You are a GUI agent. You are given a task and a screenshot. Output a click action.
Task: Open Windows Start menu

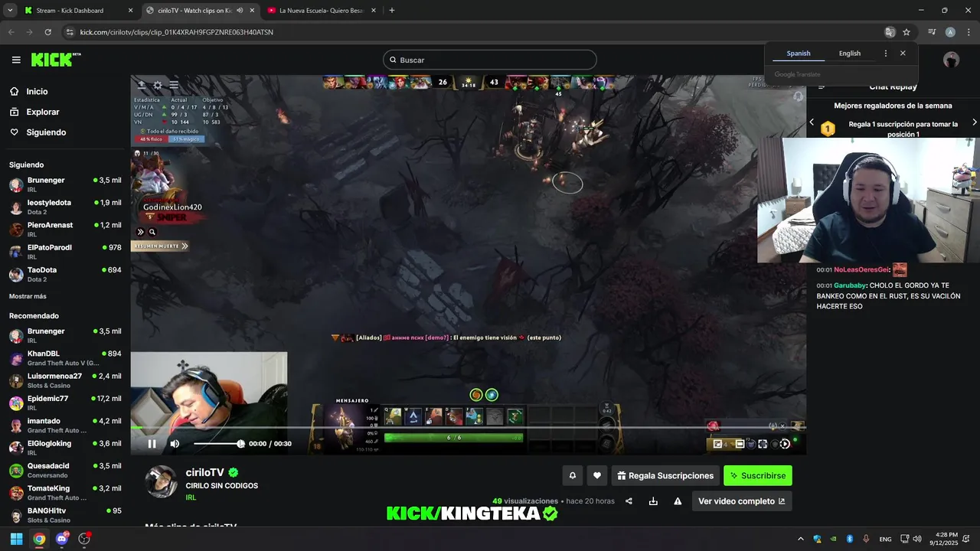16,539
